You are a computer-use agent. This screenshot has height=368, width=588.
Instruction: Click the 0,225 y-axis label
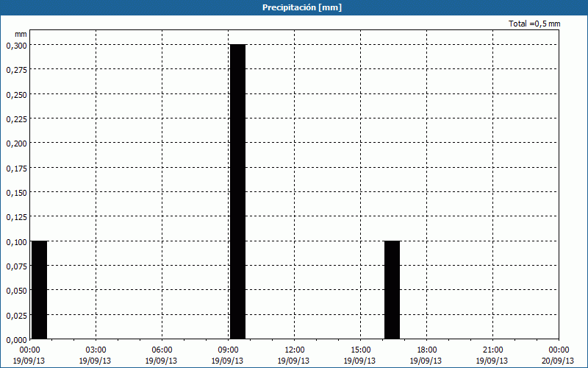16,119
